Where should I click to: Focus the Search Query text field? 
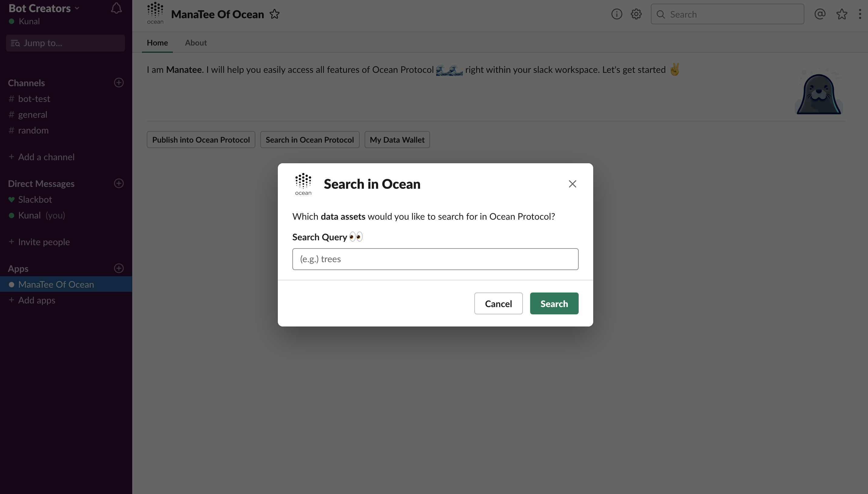click(435, 259)
